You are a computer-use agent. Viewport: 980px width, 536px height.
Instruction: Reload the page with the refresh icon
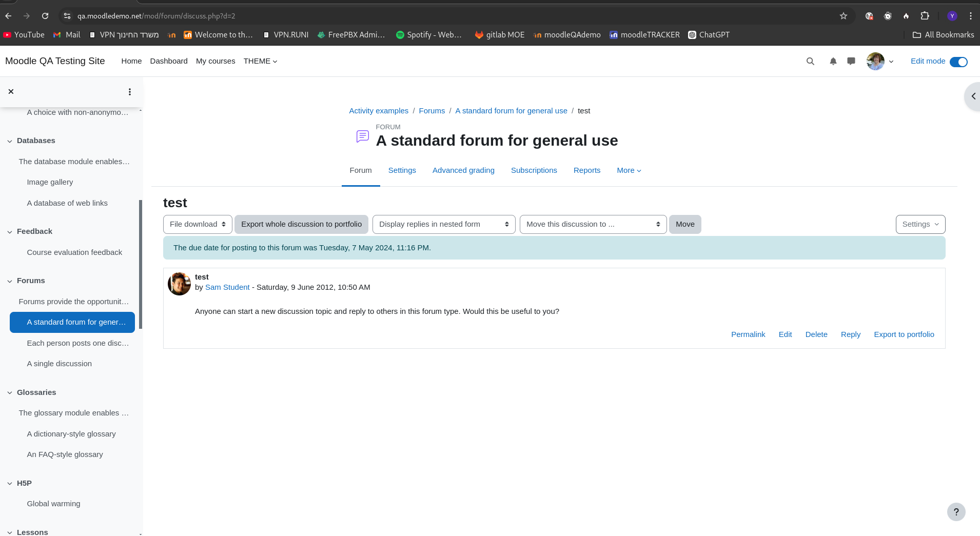pos(45,16)
